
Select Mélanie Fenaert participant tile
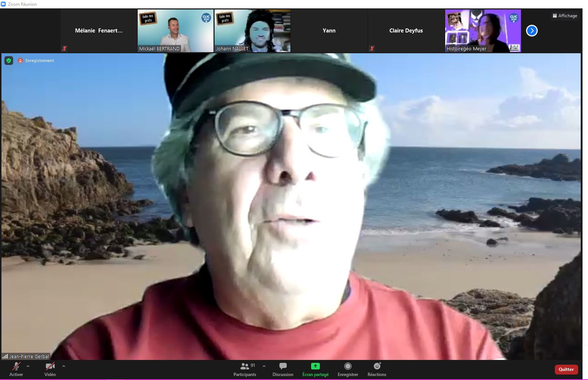(x=99, y=31)
